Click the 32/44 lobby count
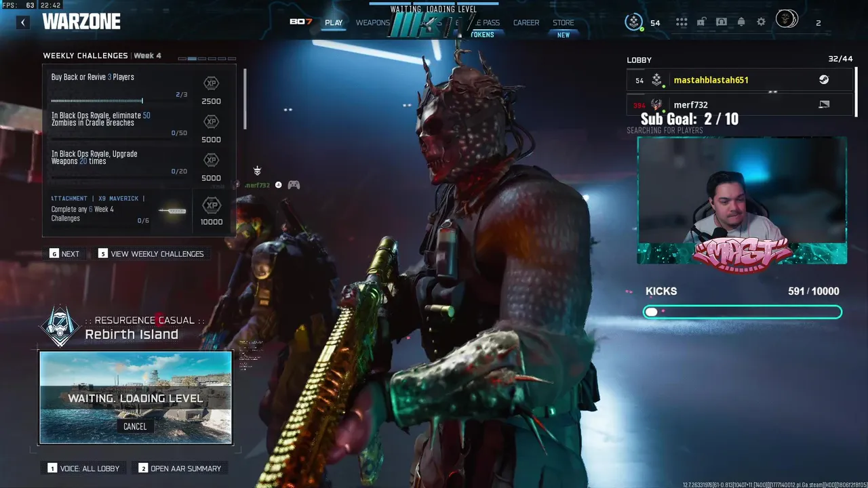 coord(840,59)
